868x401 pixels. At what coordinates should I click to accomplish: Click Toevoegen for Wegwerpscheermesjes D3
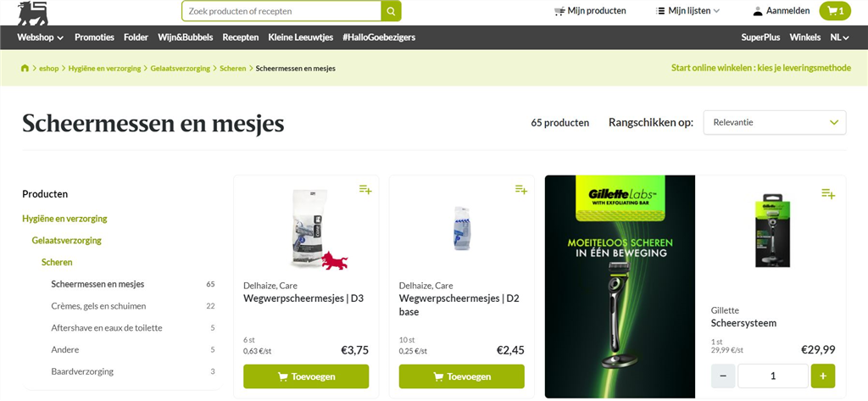point(306,376)
